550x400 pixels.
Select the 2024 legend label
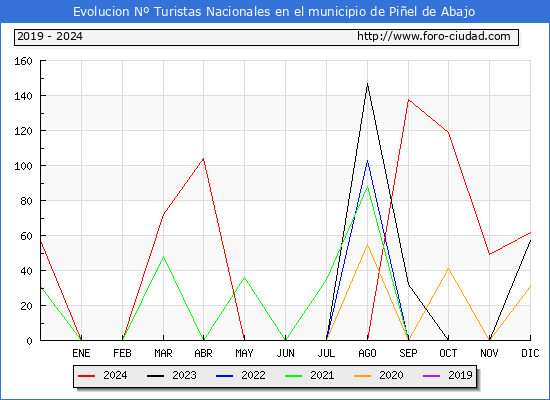[115, 375]
